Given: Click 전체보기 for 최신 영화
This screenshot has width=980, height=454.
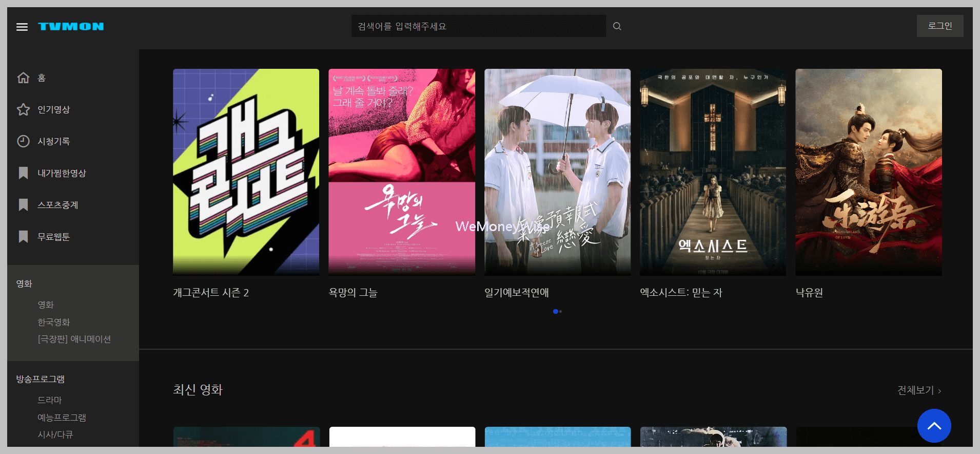Looking at the screenshot, I should pyautogui.click(x=919, y=390).
